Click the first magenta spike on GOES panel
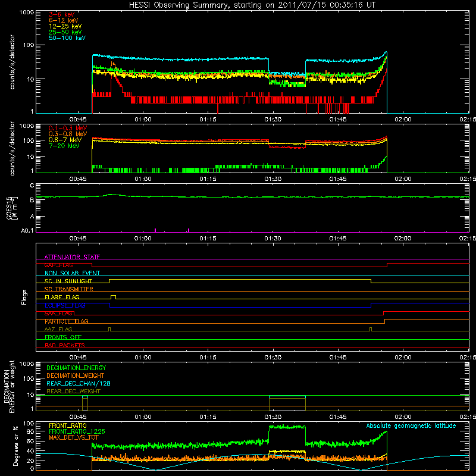476x476 pixels. pos(155,230)
